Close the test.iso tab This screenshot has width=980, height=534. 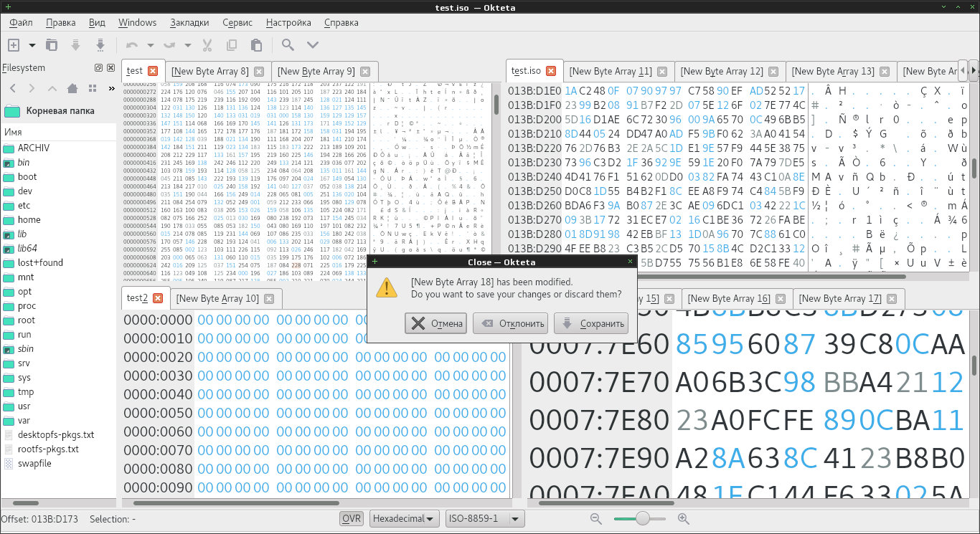pyautogui.click(x=551, y=71)
